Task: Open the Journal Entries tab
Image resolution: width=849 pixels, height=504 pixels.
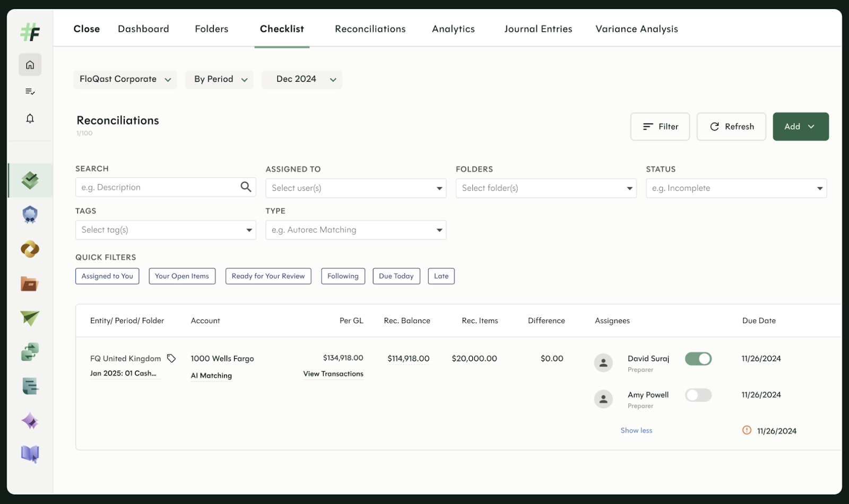Action: point(538,29)
